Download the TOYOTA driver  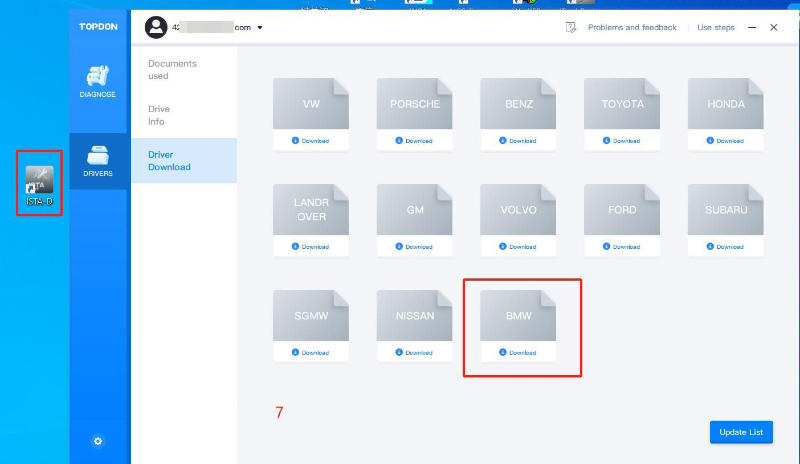[x=622, y=141]
